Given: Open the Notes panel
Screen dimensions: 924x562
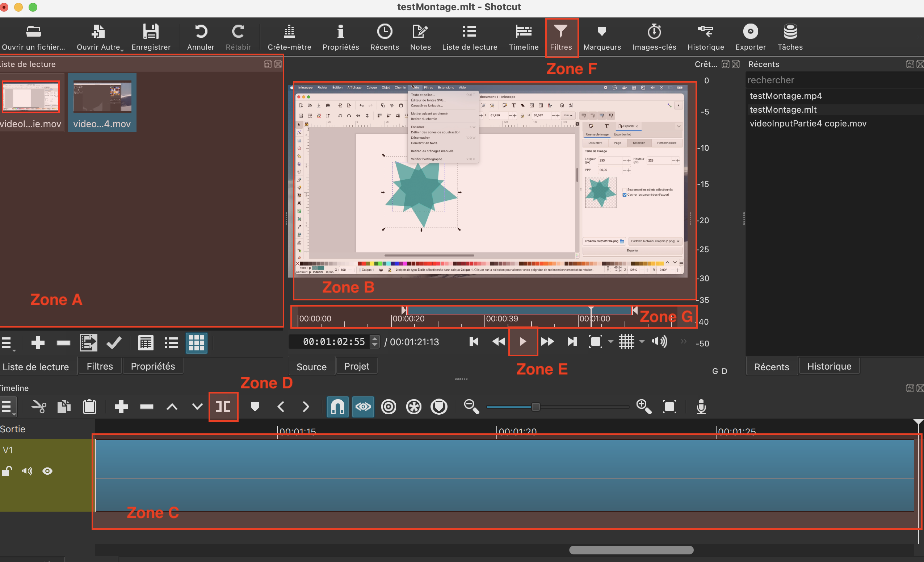Looking at the screenshot, I should pos(420,38).
